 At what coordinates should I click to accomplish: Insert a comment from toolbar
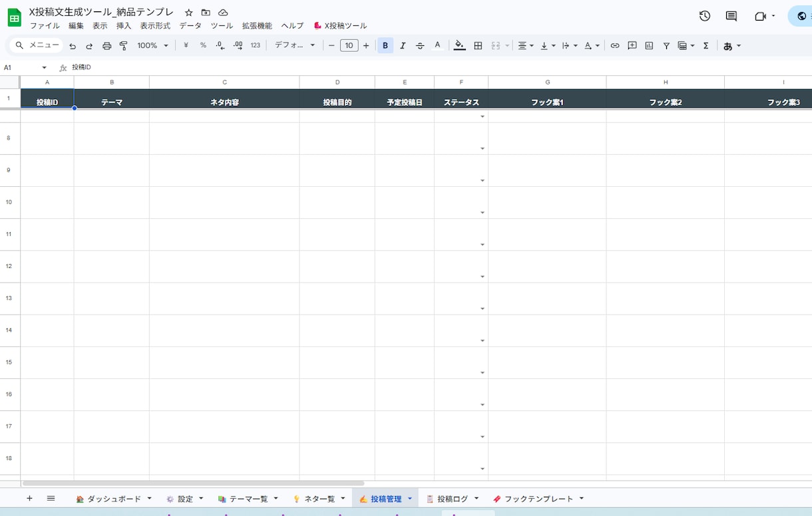point(632,46)
